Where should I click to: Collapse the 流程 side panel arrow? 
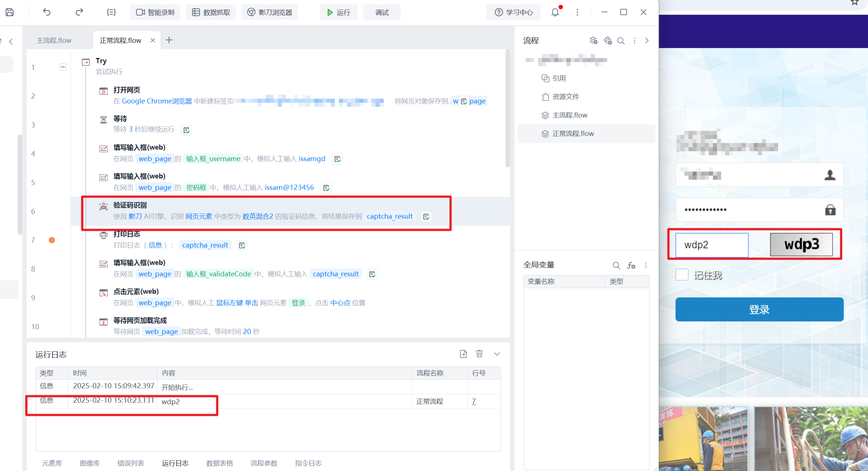click(647, 41)
